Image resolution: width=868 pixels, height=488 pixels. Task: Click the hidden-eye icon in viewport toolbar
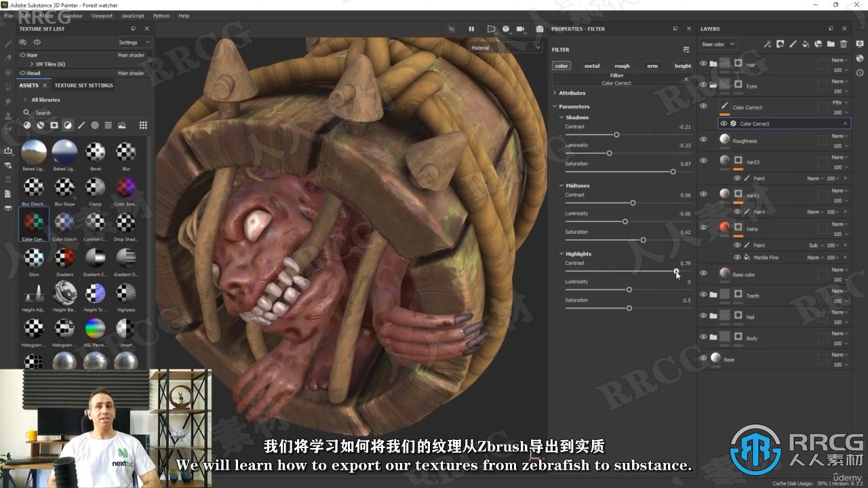pyautogui.click(x=452, y=29)
